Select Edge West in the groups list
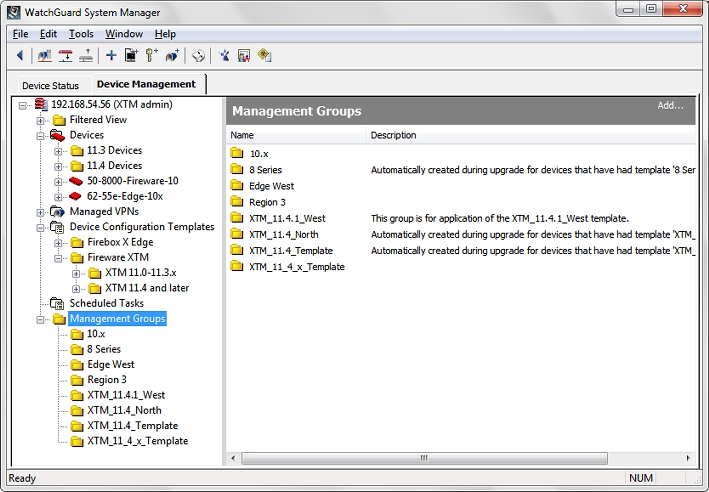The image size is (709, 492). pyautogui.click(x=271, y=186)
